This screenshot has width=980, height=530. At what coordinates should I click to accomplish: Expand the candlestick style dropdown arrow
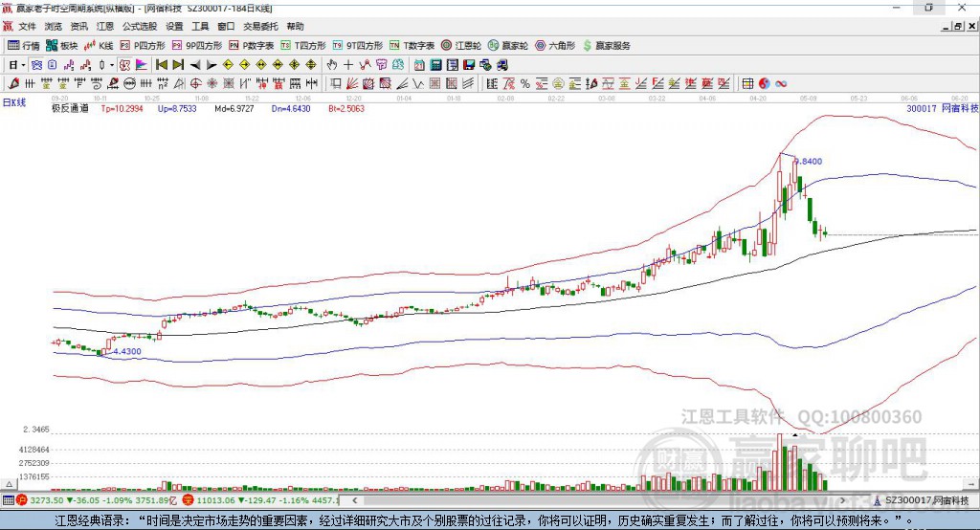click(112, 65)
